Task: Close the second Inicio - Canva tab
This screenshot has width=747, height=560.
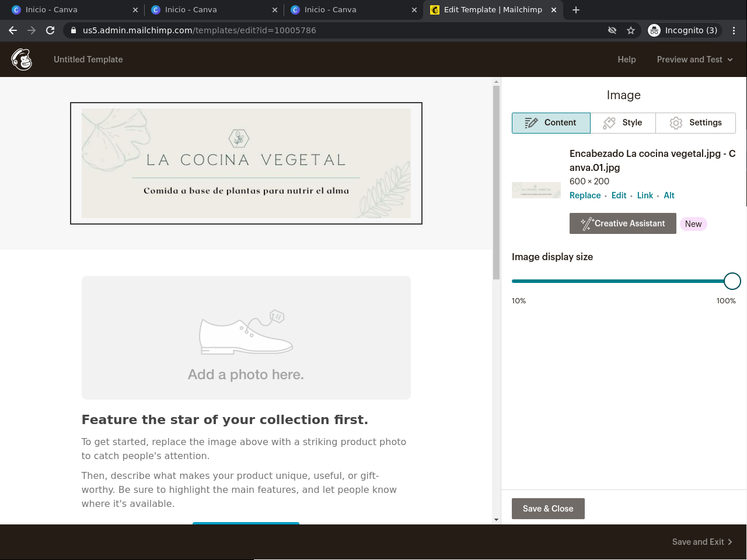Action: 275,10
